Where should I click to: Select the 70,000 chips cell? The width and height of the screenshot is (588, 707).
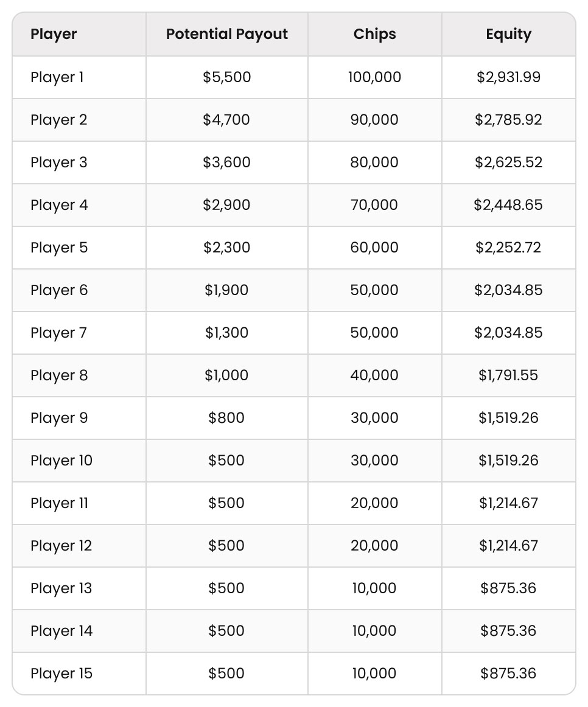[374, 205]
